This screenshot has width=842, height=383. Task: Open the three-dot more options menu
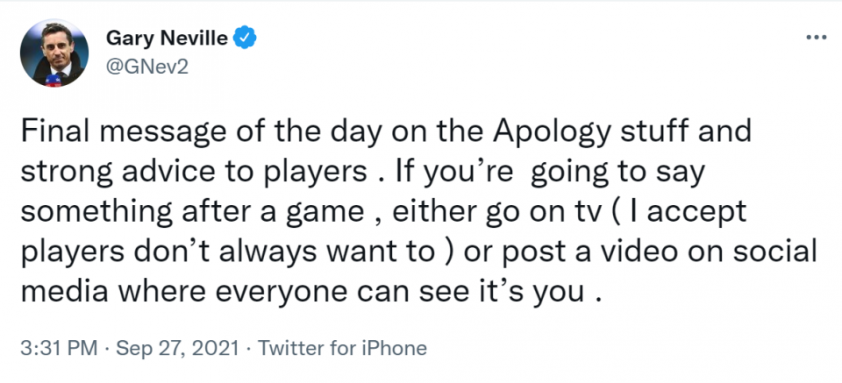click(x=816, y=38)
